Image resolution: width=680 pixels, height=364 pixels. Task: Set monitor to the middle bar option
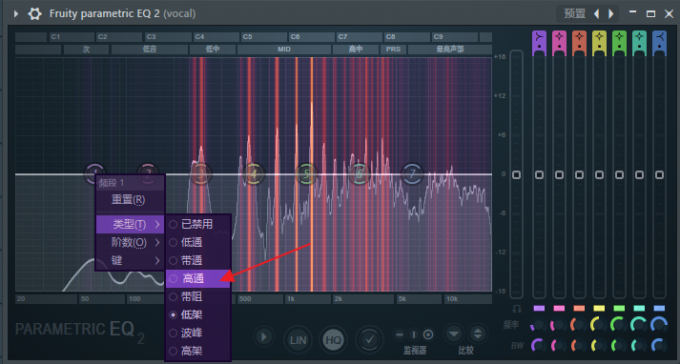(x=414, y=334)
